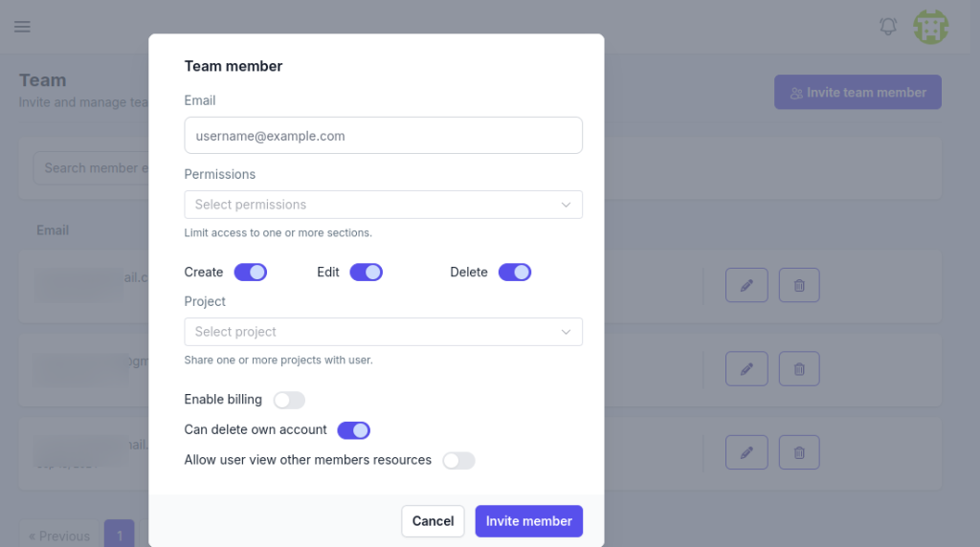Click the second row's edit pencil icon
Screen dimensions: 980x547
click(746, 369)
